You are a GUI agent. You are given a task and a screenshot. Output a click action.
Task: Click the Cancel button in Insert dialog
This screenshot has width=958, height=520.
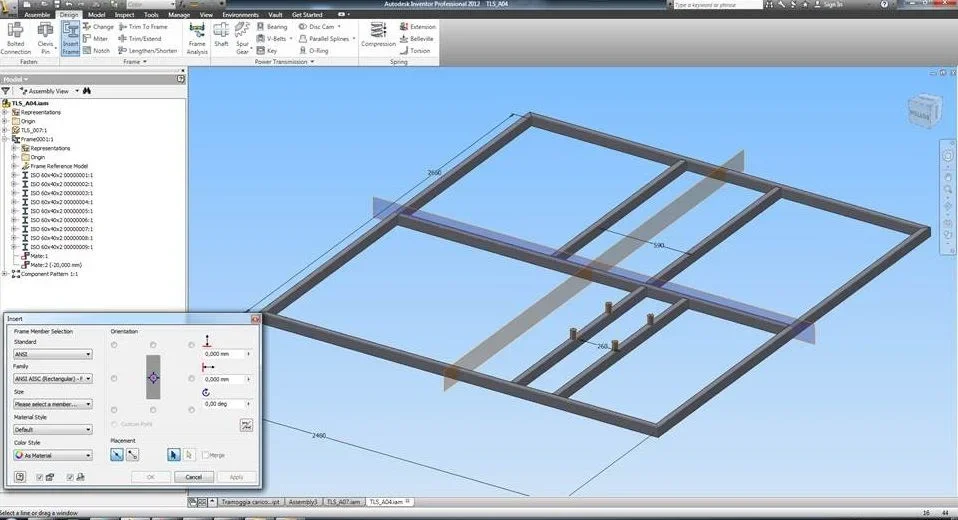click(194, 477)
